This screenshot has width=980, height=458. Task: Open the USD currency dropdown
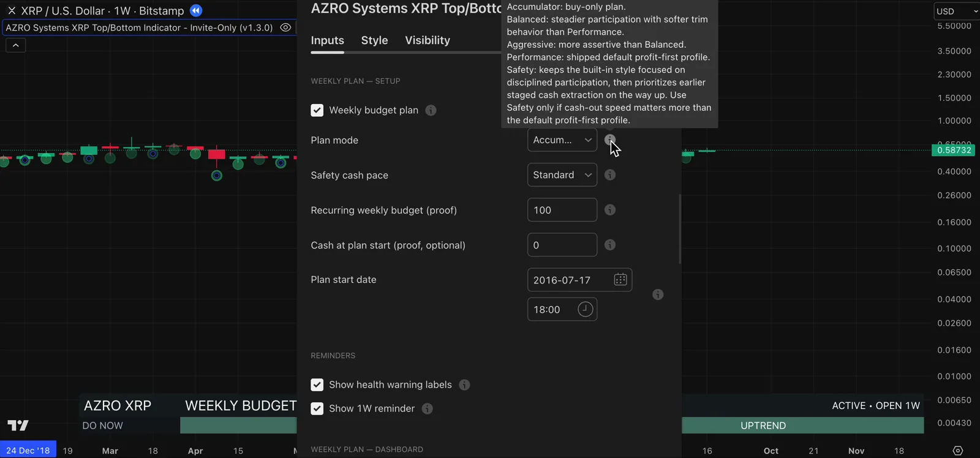click(x=957, y=11)
